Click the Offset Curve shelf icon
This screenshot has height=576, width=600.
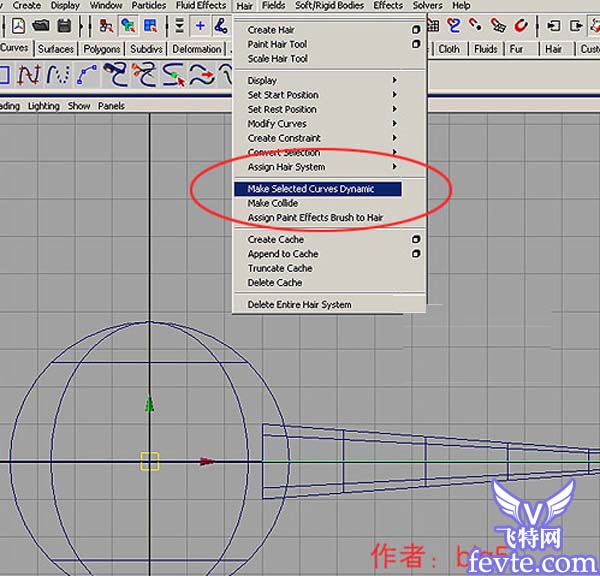(202, 74)
